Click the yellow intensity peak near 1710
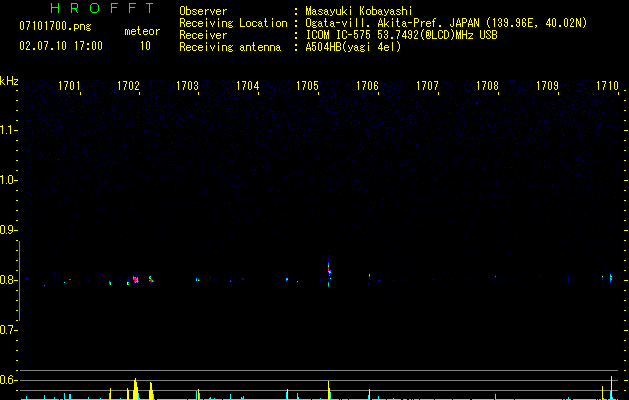 tap(611, 388)
